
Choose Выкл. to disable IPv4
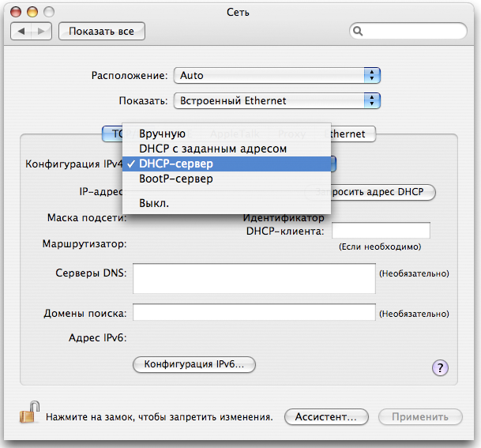(x=154, y=203)
